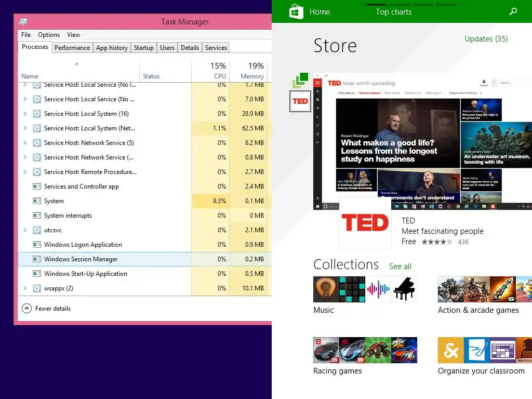Viewport: 532px width, 399px height.
Task: Open the large TED logo tile
Action: [365, 223]
